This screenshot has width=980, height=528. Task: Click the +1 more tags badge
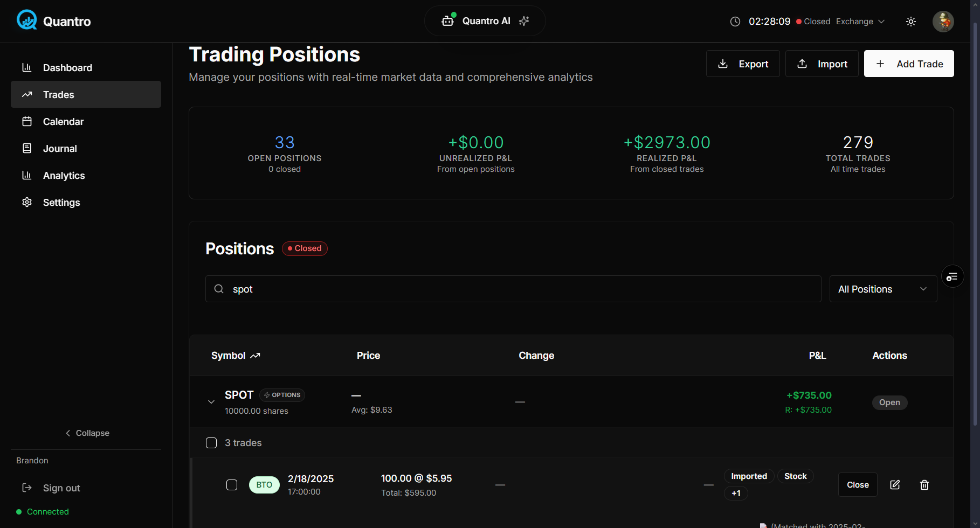[736, 494]
